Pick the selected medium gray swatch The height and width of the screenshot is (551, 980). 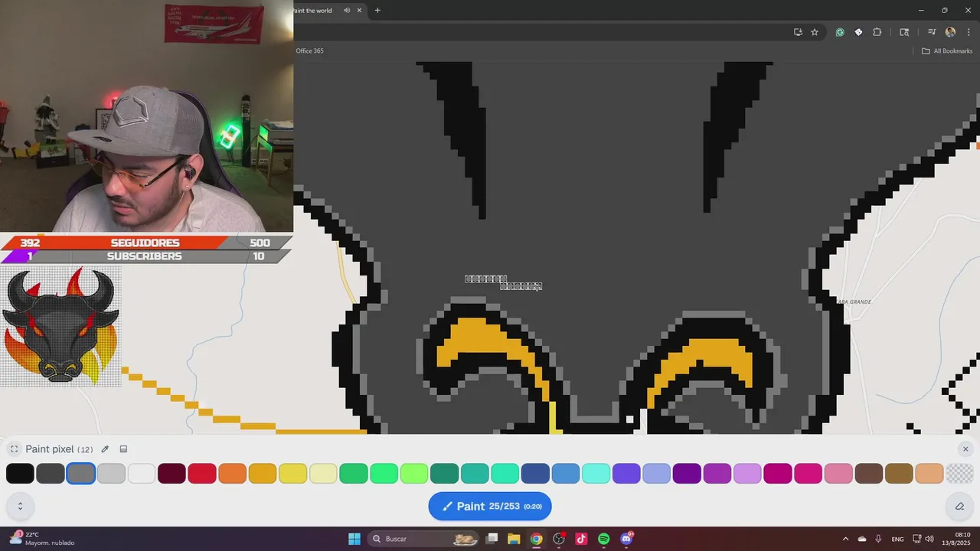81,473
